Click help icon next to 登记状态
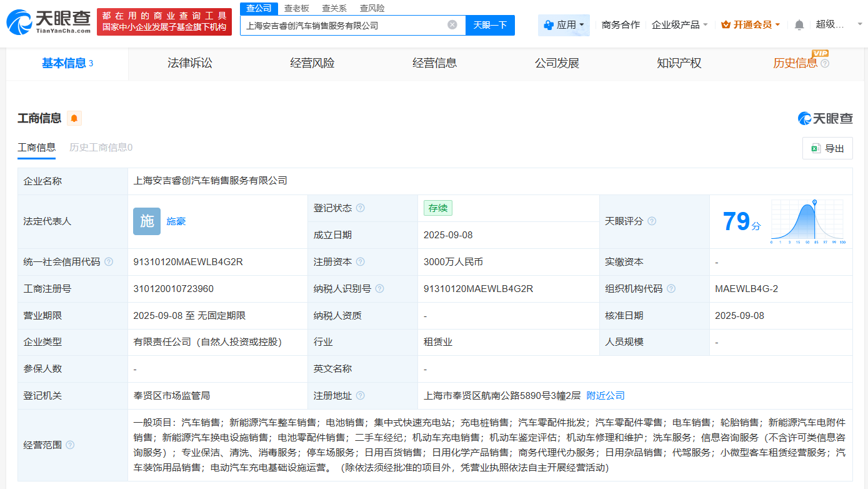Viewport: 868px width, 489px height. [361, 208]
